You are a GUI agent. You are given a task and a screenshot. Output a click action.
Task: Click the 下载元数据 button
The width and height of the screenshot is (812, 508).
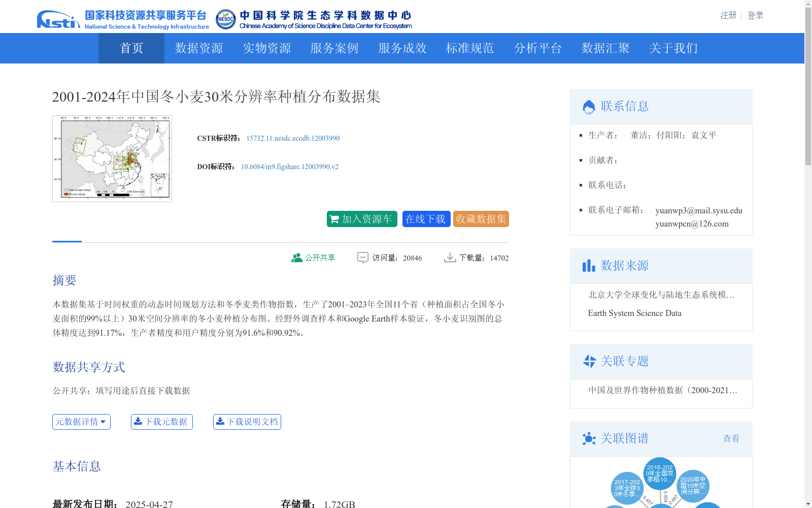[x=162, y=422]
